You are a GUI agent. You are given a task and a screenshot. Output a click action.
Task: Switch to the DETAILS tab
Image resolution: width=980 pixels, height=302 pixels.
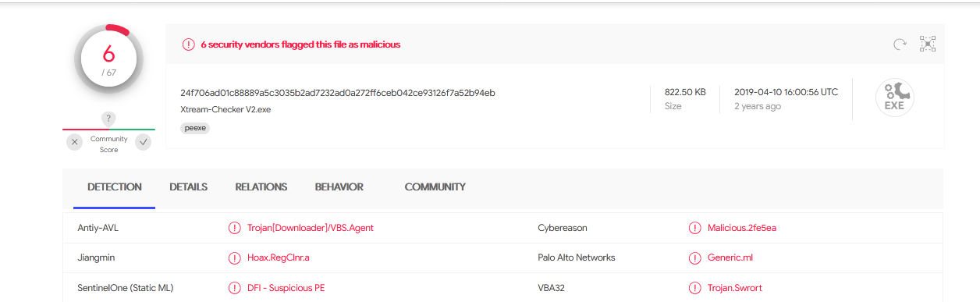(x=188, y=187)
